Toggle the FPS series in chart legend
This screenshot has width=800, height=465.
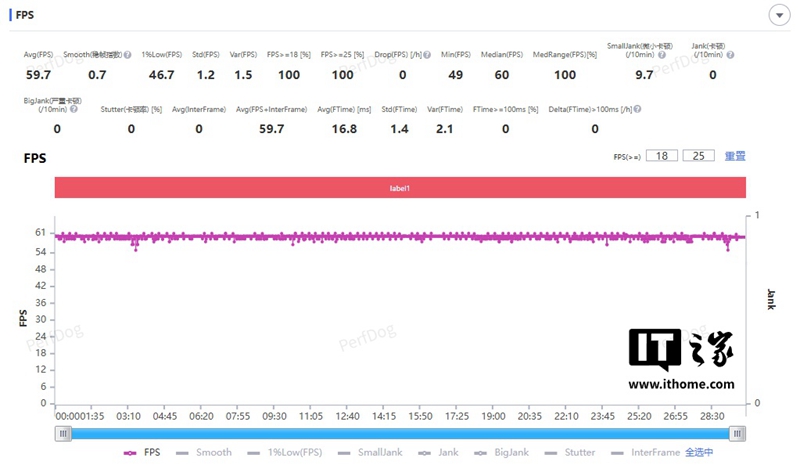click(x=142, y=453)
